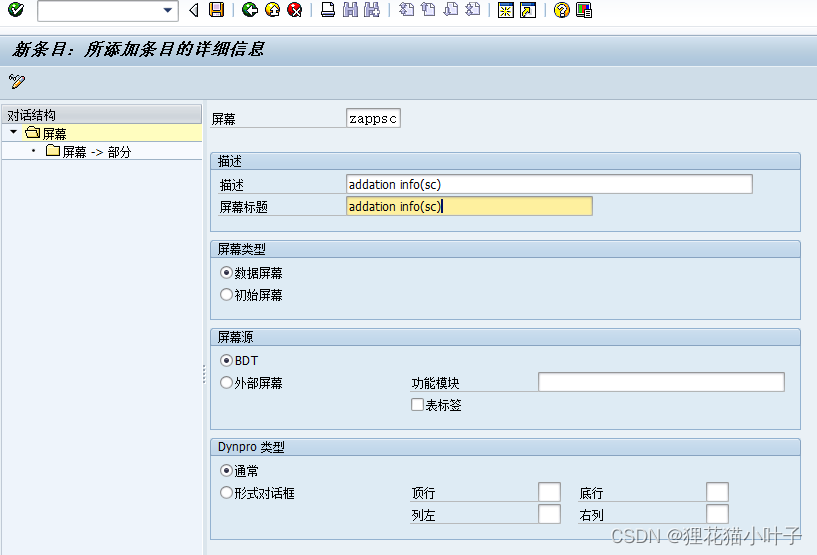This screenshot has height=555, width=817.
Task: Click the green checkmark Enter icon
Action: tap(16, 9)
